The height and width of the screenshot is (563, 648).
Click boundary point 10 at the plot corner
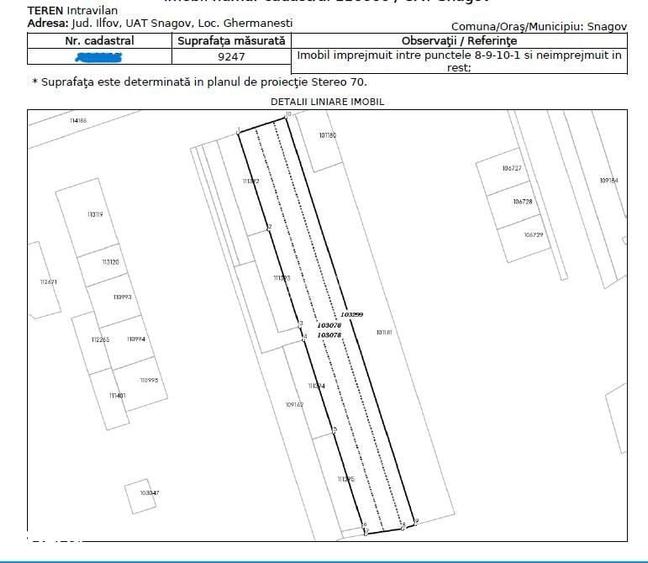click(288, 114)
